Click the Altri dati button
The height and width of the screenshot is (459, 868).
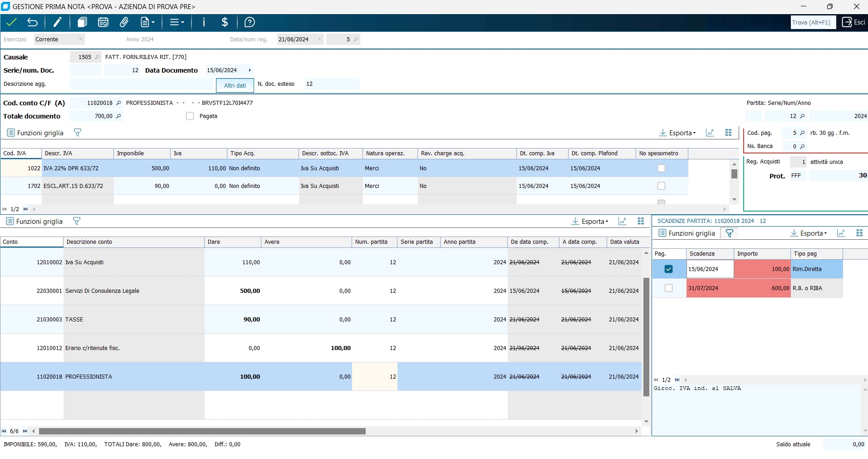click(x=235, y=85)
